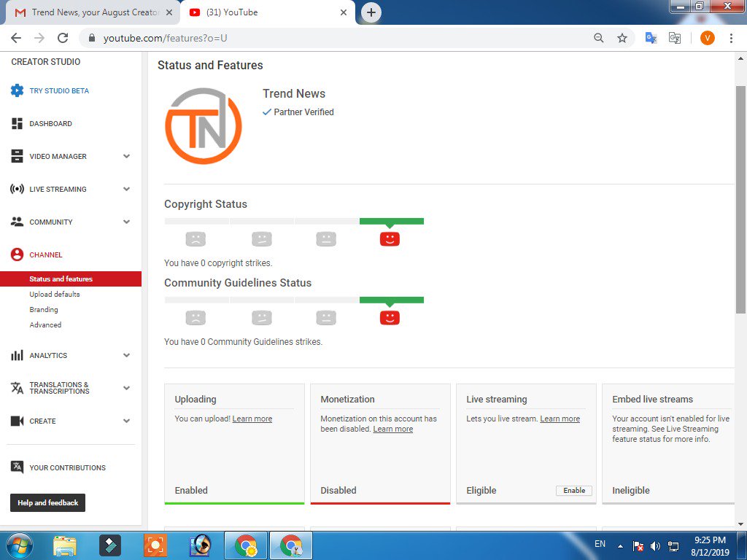Close the Gmail tab
747x560 pixels.
pos(169,12)
